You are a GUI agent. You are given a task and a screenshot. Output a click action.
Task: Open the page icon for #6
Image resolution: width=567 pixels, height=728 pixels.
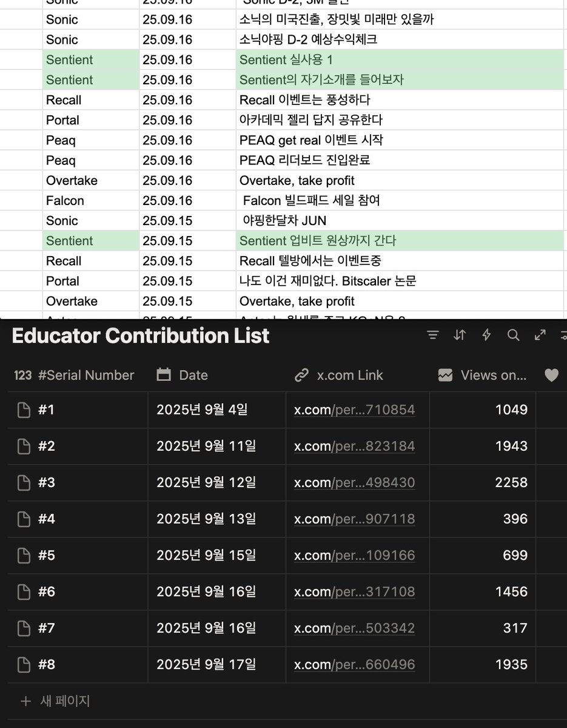[x=24, y=592]
